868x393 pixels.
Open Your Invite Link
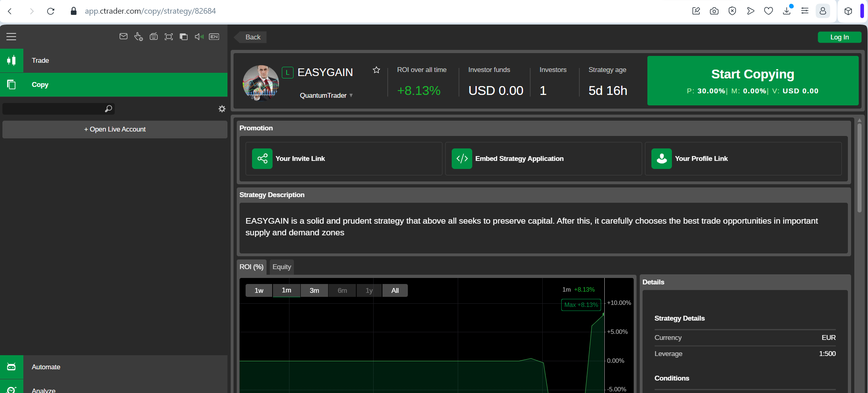pyautogui.click(x=344, y=158)
